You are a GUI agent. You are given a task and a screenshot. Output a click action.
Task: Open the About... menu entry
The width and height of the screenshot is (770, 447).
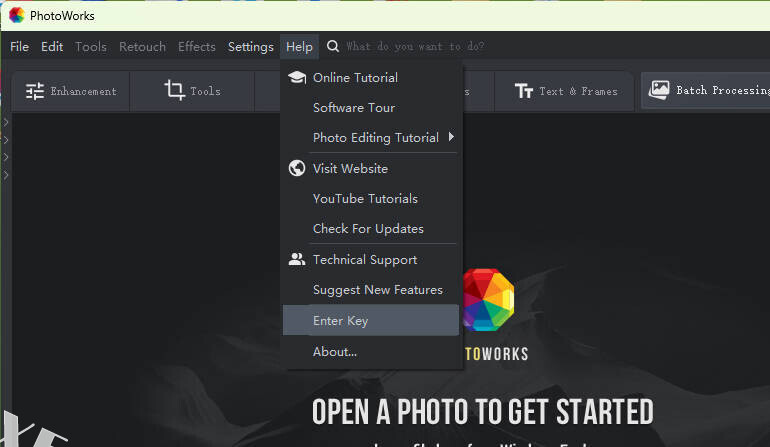(334, 351)
